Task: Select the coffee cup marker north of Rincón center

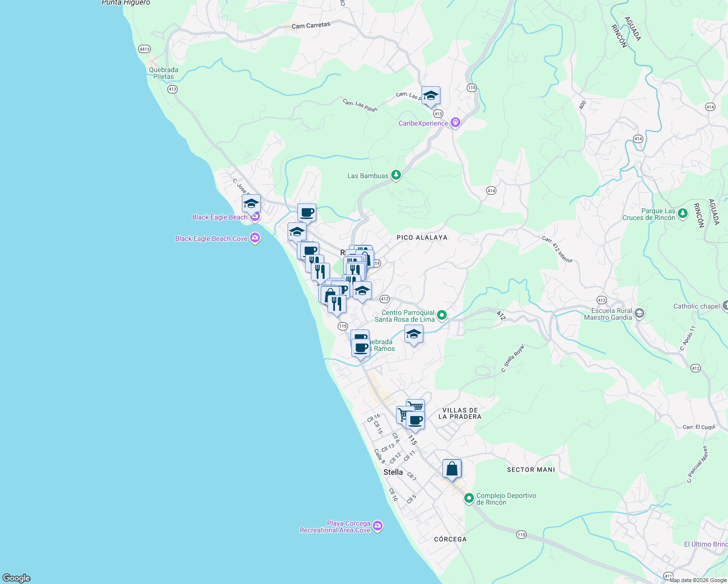Action: [x=307, y=212]
